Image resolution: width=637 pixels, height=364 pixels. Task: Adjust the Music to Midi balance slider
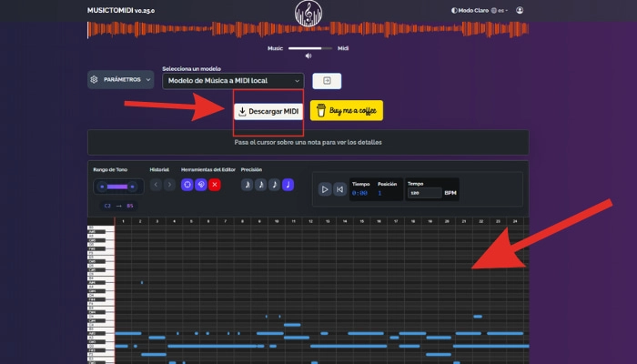pos(310,48)
